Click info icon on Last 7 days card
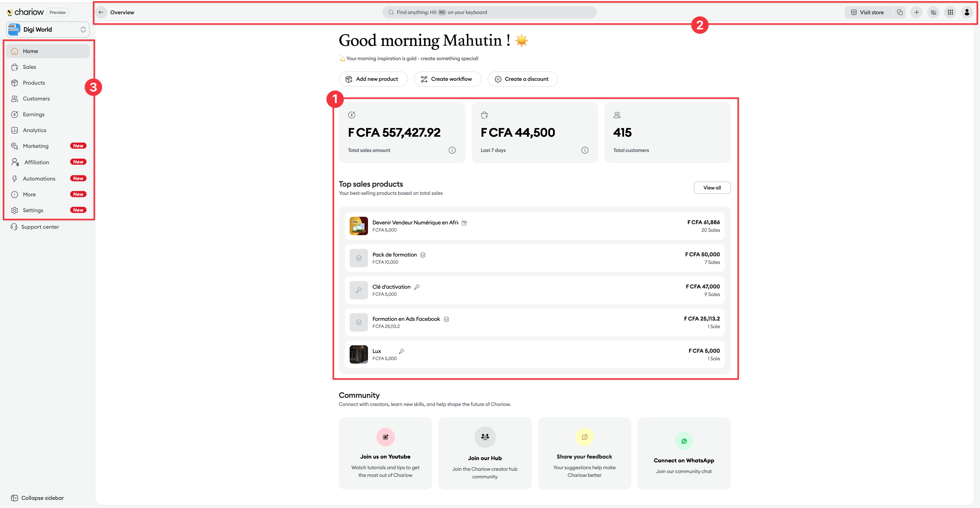 point(585,150)
